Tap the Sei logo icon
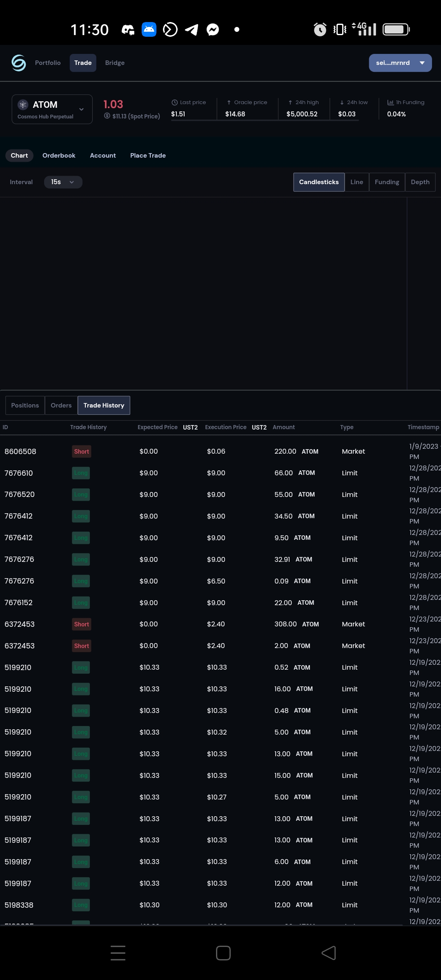Image resolution: width=441 pixels, height=980 pixels. coord(19,63)
